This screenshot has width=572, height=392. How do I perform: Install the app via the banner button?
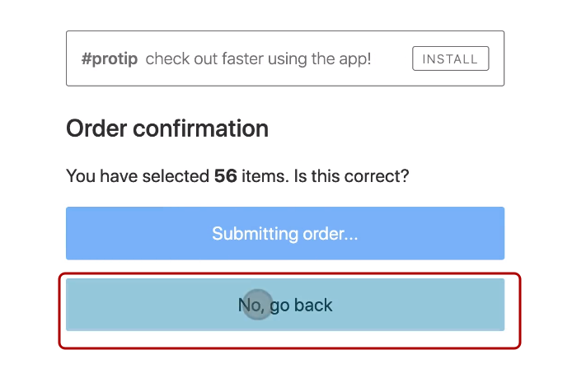(450, 58)
